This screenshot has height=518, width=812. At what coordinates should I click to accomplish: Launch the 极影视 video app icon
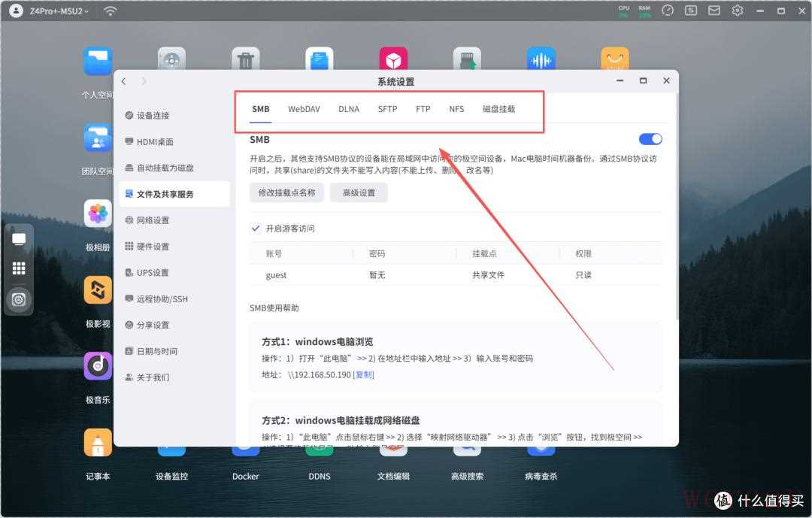pyautogui.click(x=98, y=290)
